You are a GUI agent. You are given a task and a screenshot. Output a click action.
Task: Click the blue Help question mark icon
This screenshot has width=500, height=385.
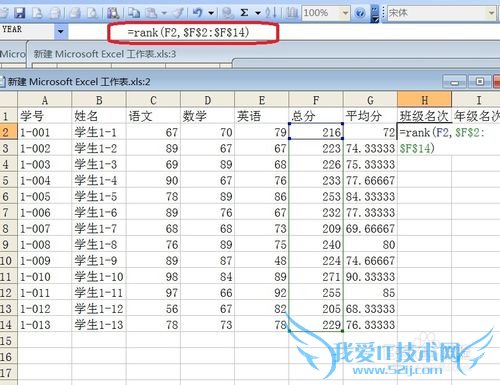coord(360,13)
